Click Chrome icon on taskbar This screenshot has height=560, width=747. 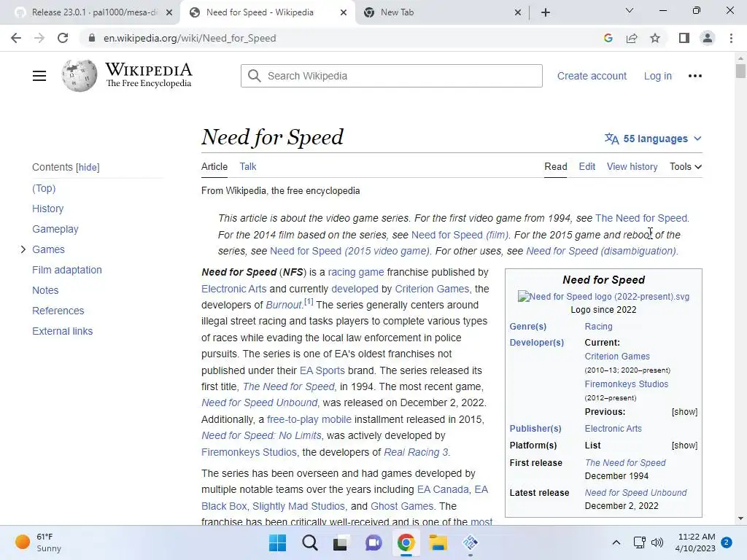(406, 542)
